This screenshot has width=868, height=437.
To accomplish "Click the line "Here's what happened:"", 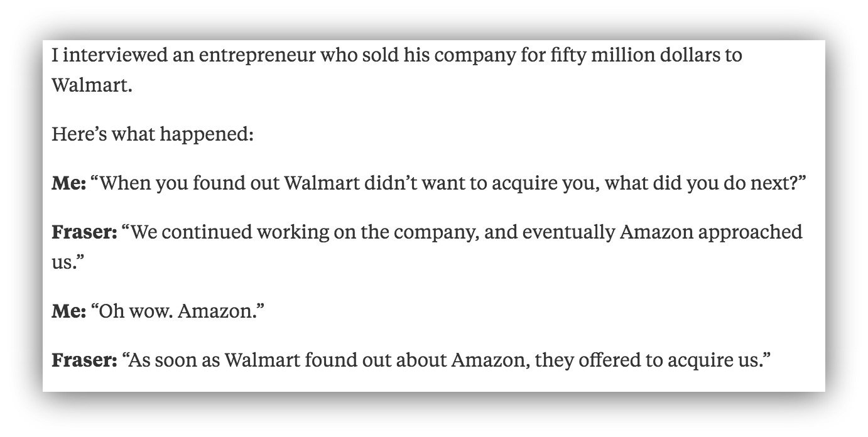I will [x=153, y=134].
